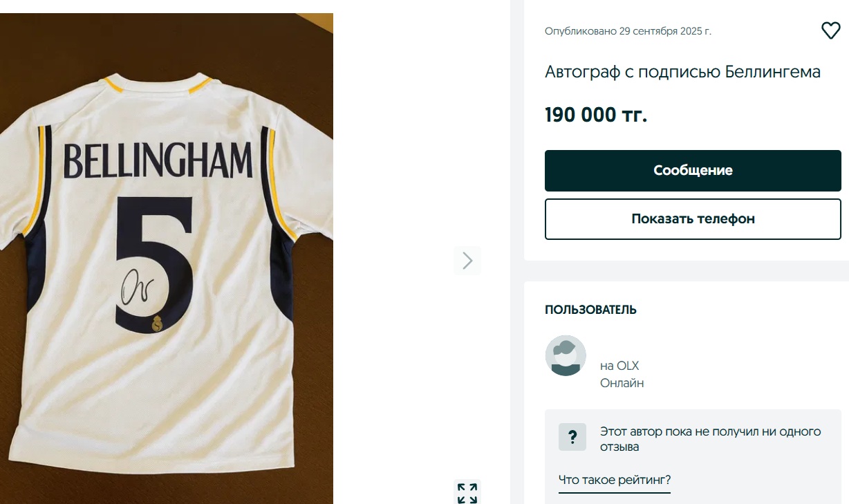Click the Онлайн status text
Screen dimensions: 849x504
622,383
